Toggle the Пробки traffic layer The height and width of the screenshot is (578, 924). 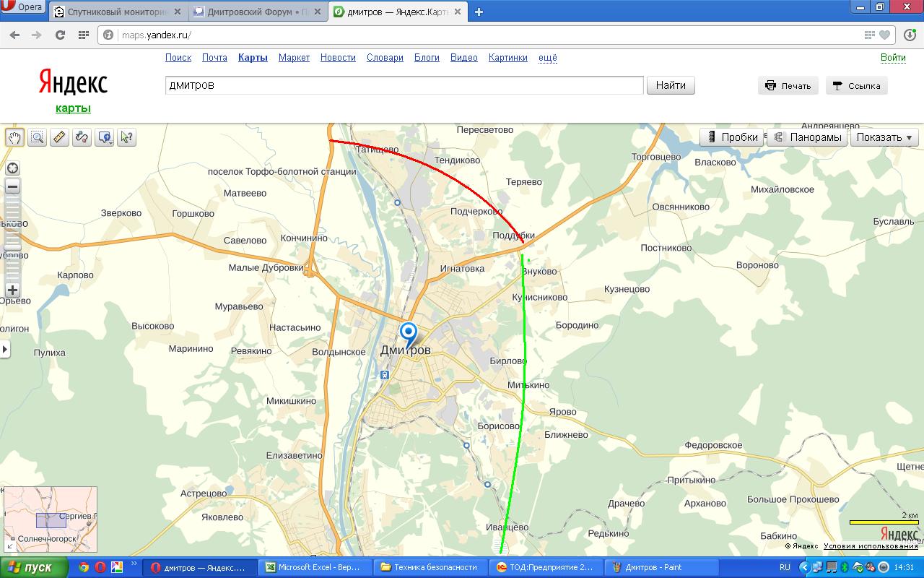coord(731,137)
